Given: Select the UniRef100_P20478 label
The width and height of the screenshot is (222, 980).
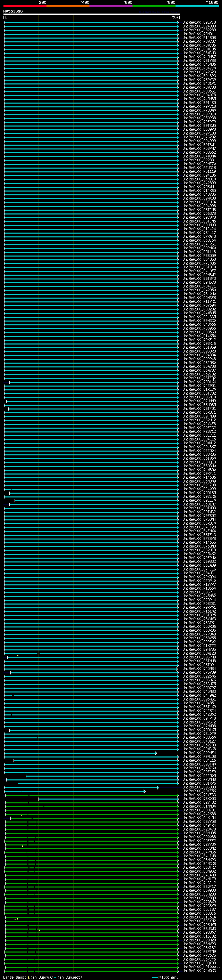Looking at the screenshot, I should [199, 829].
